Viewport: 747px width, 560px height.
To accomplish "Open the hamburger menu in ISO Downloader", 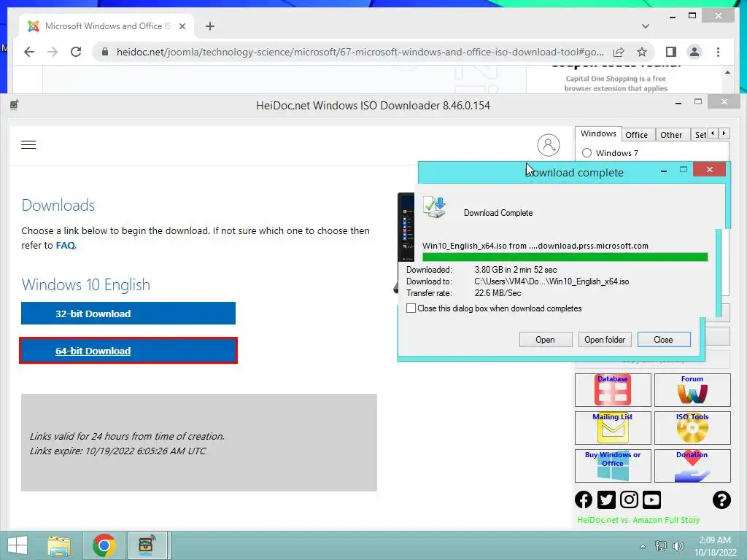I will point(28,145).
